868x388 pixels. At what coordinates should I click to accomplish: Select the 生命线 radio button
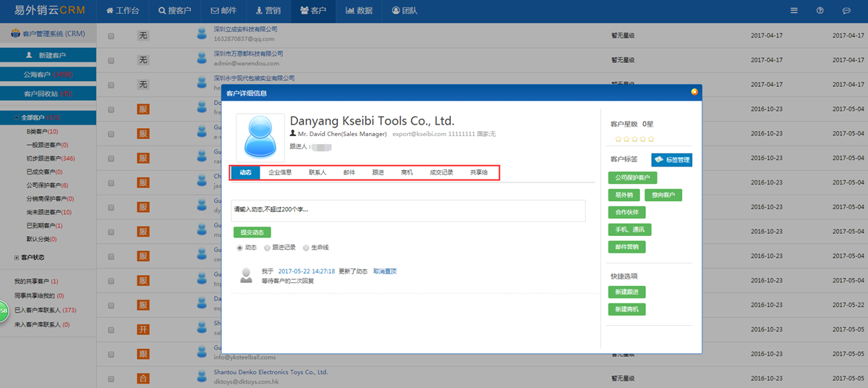click(307, 248)
